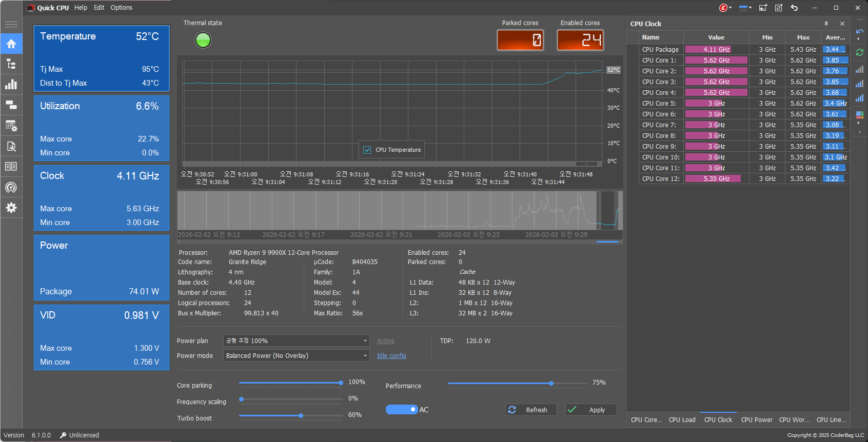Select the CPU Clock tab
This screenshot has height=442, width=868.
[718, 419]
